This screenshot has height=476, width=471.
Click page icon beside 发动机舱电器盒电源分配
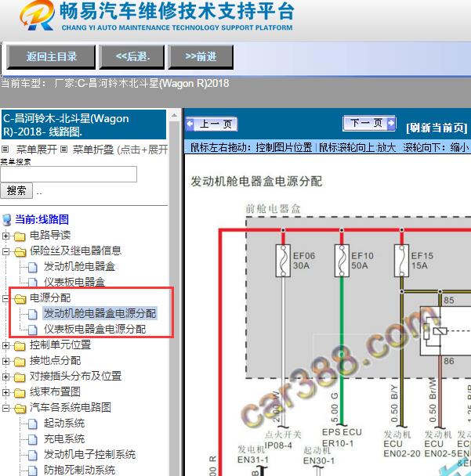pos(32,314)
